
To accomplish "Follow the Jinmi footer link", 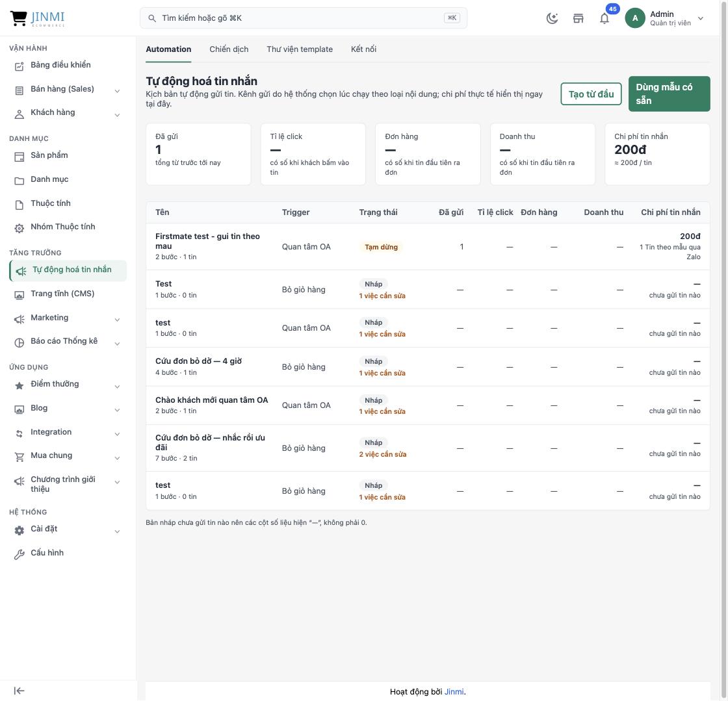I will pos(454,692).
